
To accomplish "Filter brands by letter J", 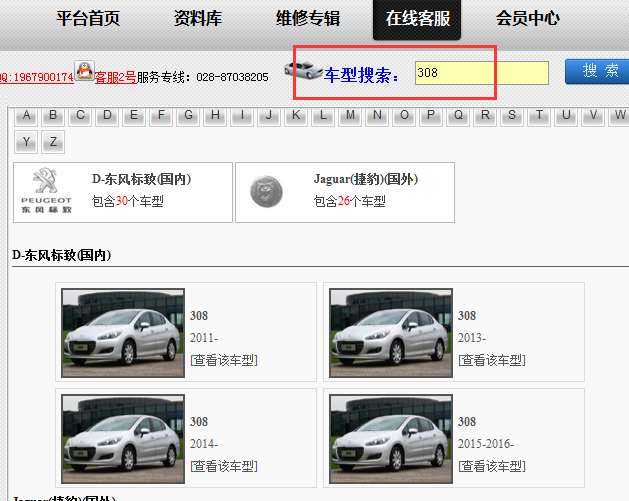I will pyautogui.click(x=269, y=116).
